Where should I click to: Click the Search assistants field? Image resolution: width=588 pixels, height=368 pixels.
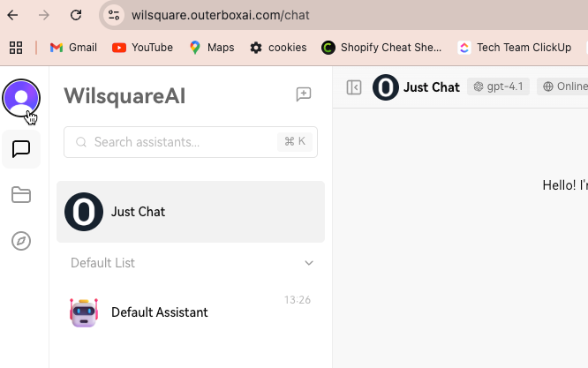pos(191,142)
